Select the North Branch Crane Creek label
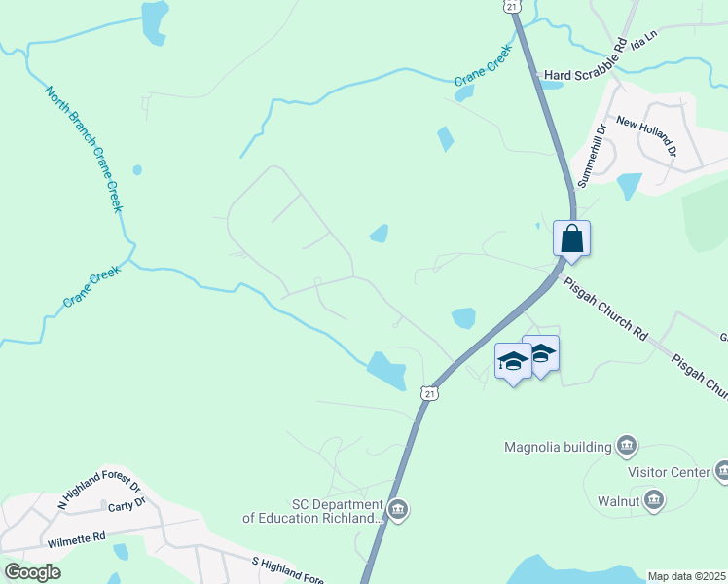 pyautogui.click(x=85, y=149)
